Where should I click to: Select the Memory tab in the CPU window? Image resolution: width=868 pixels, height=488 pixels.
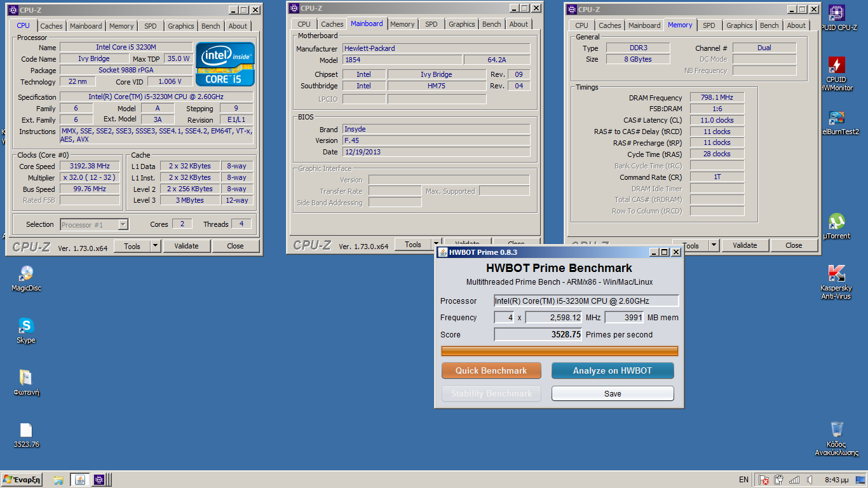pos(121,26)
